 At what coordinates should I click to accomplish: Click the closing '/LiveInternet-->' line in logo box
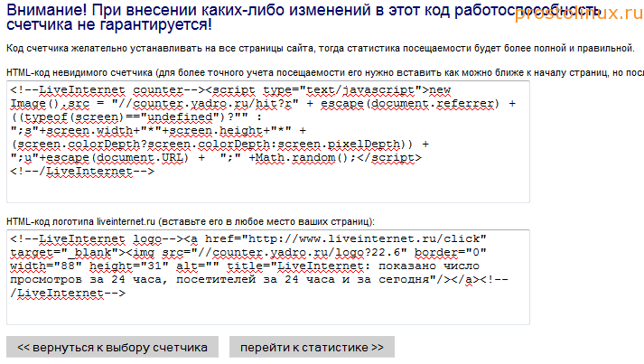coord(68,293)
